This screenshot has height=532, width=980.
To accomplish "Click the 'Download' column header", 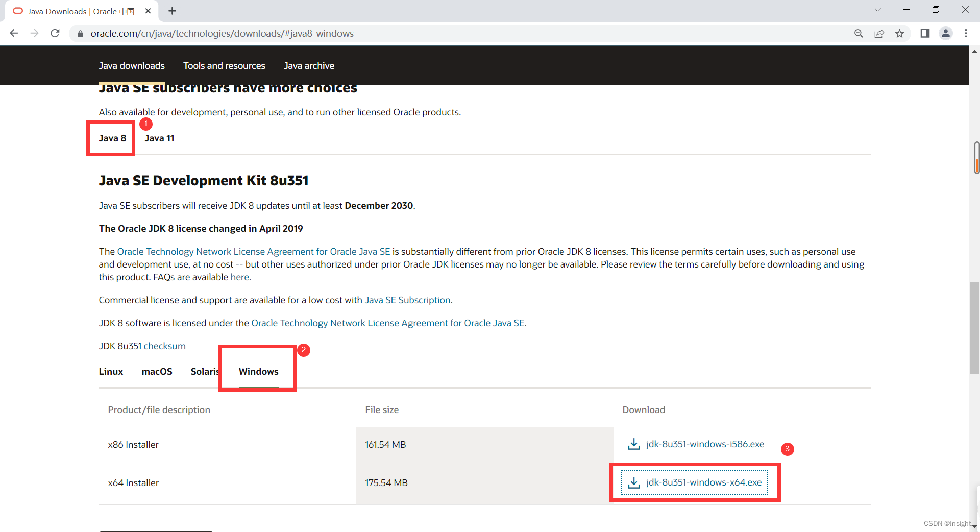I will (644, 410).
